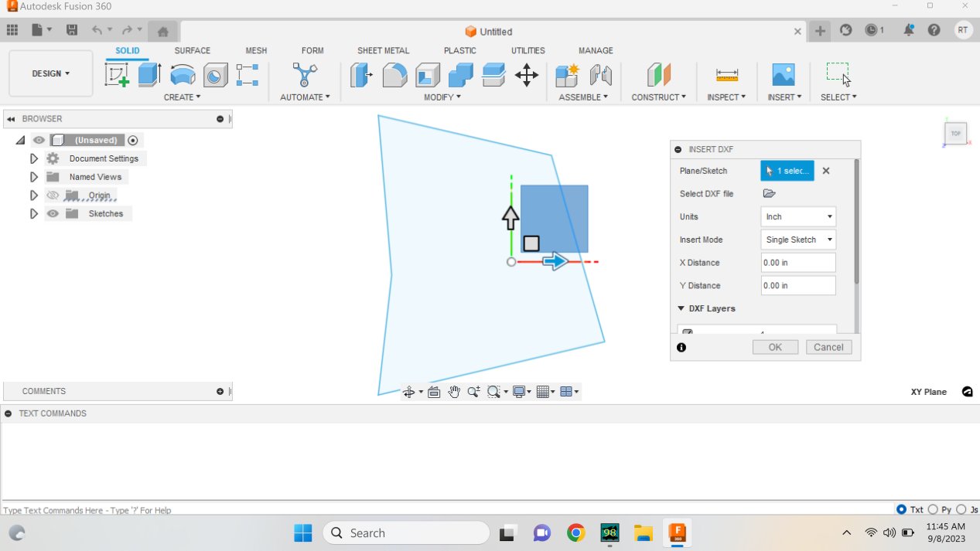Click OK in the Insert DXF dialog
980x551 pixels.
click(774, 347)
